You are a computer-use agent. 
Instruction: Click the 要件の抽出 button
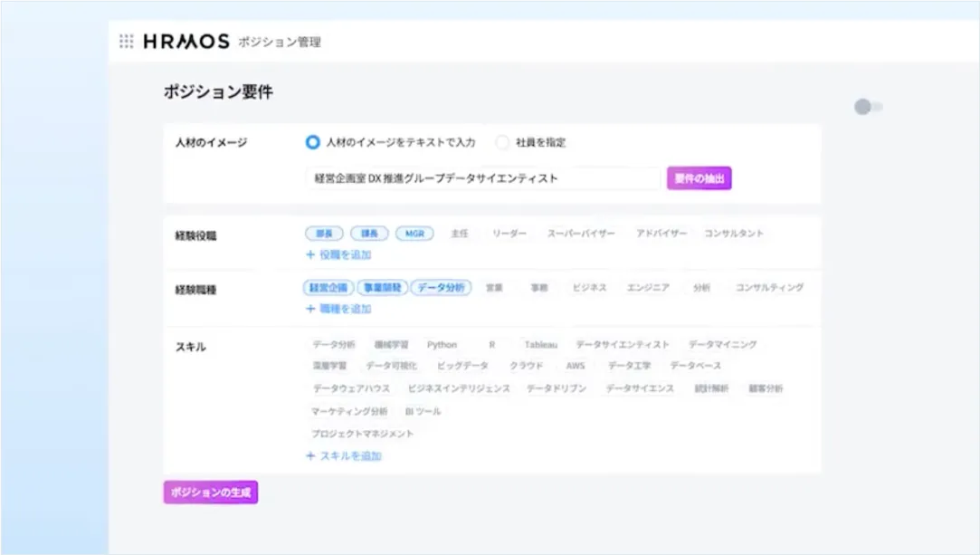tap(699, 178)
